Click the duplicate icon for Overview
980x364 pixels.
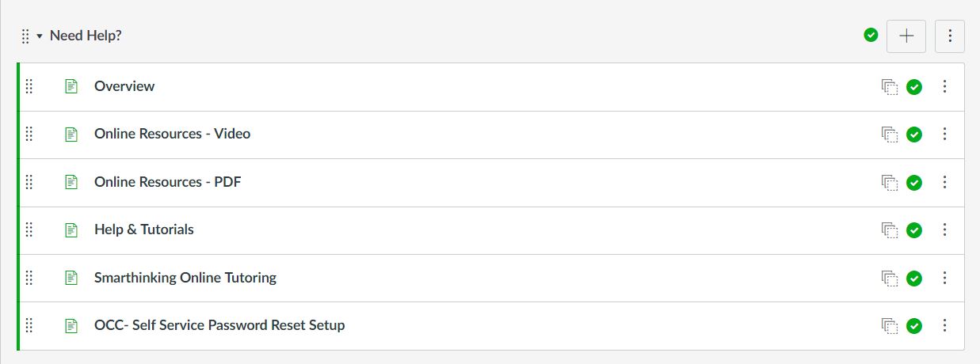pos(890,87)
